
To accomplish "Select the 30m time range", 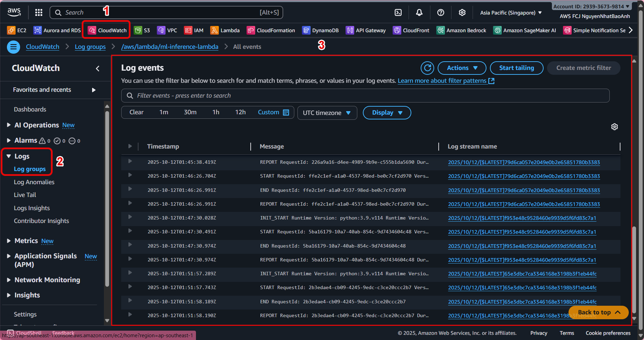I will pyautogui.click(x=190, y=112).
